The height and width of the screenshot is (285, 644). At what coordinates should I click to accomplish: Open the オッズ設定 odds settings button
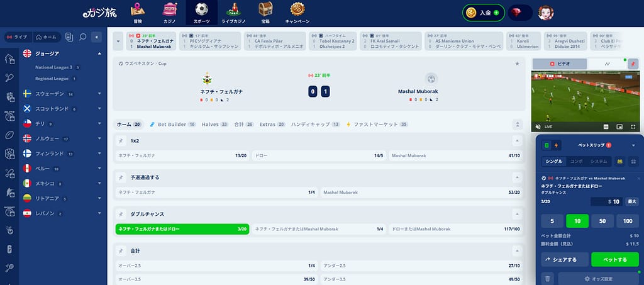[599, 279]
